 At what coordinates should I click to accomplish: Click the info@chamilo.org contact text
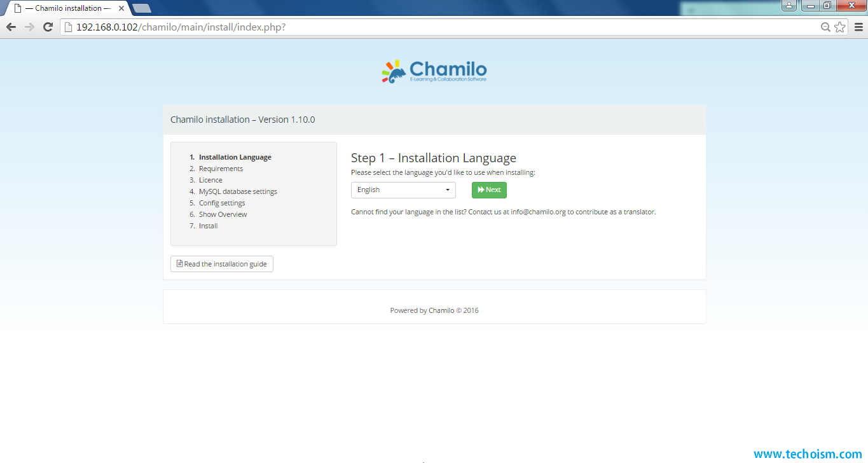click(x=538, y=212)
